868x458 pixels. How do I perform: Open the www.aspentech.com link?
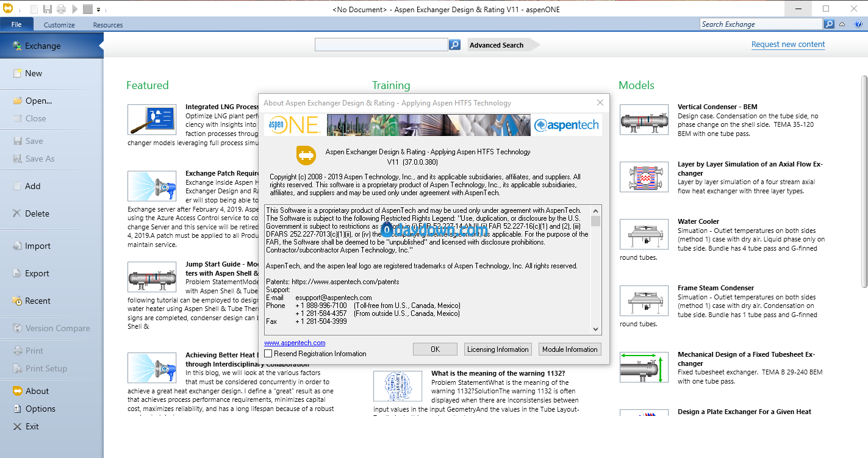tap(295, 343)
